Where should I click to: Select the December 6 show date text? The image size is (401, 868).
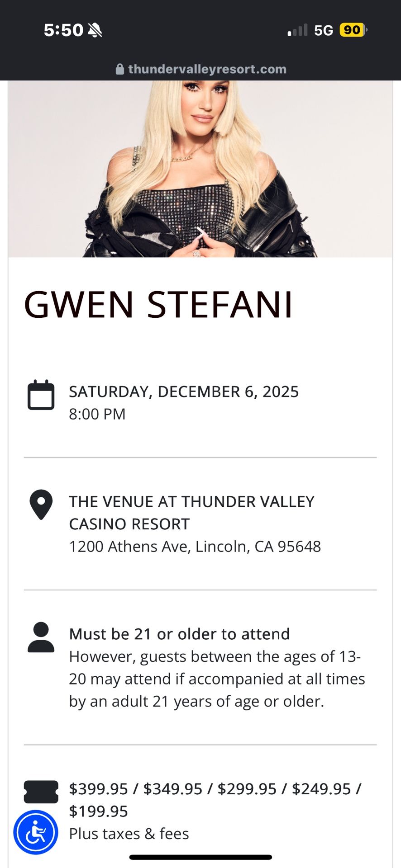[x=184, y=392]
